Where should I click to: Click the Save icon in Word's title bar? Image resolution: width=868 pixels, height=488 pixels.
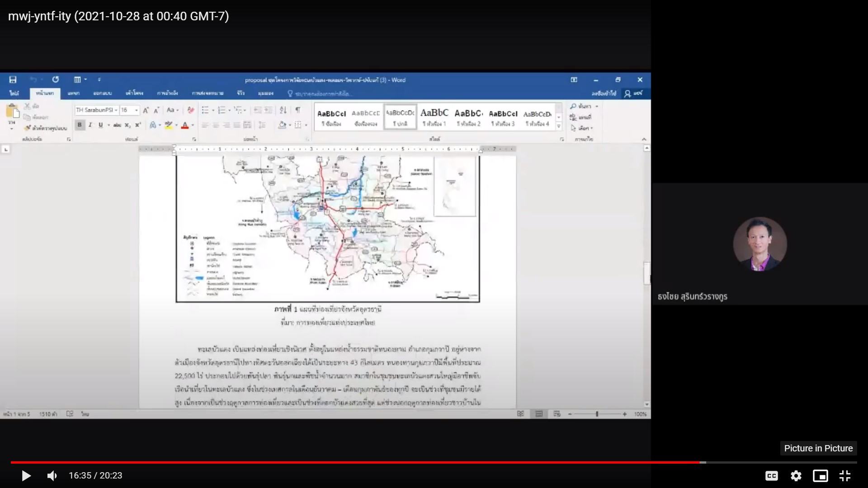[13, 80]
